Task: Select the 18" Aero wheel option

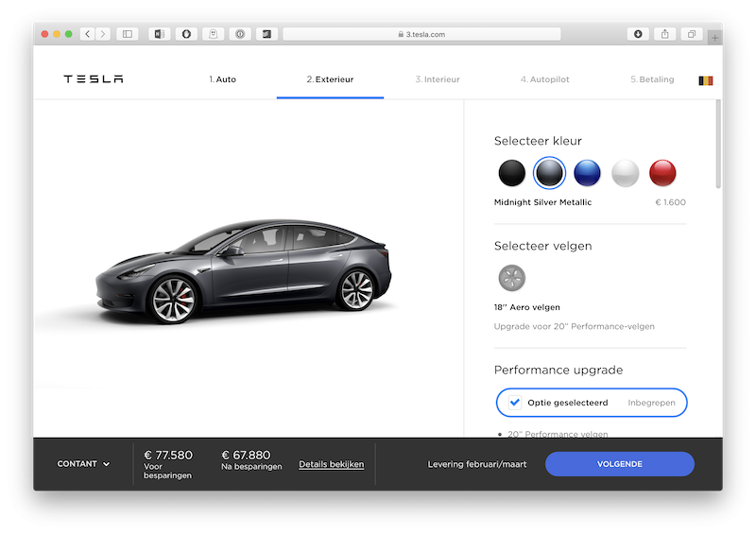Action: [511, 278]
